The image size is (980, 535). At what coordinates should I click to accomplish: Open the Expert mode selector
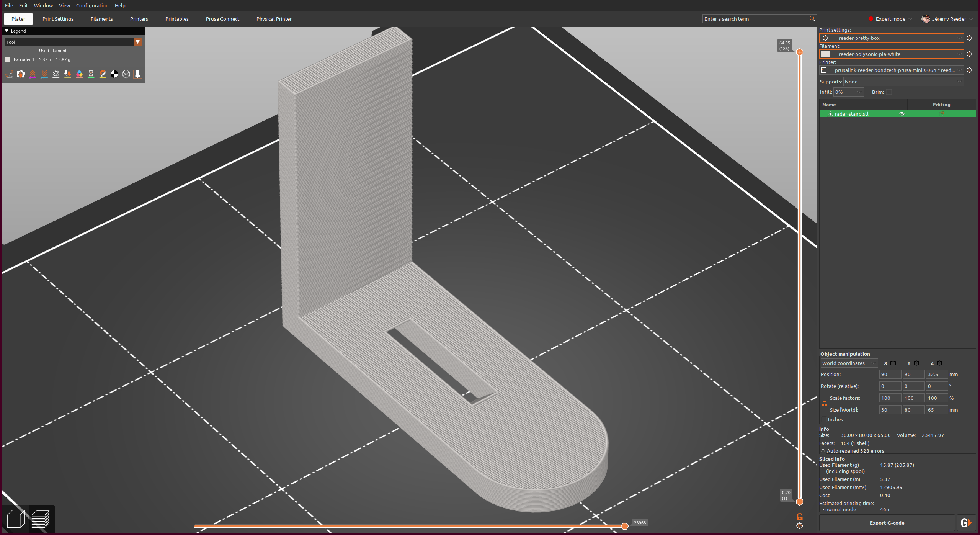pyautogui.click(x=890, y=19)
